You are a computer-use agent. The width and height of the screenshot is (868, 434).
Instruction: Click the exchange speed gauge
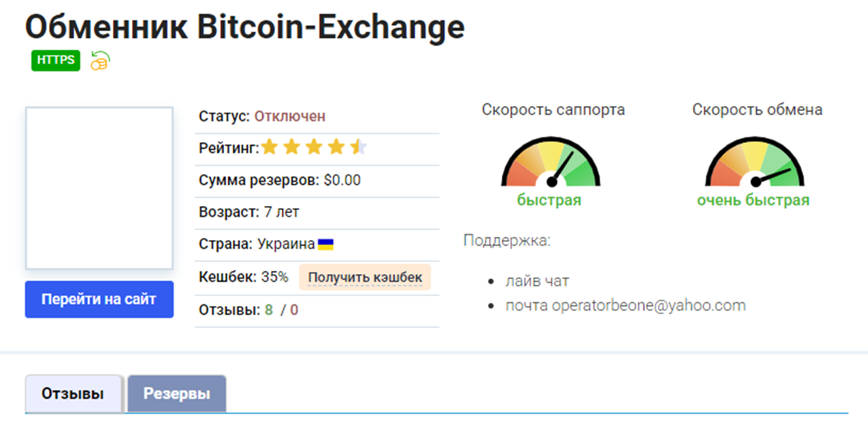pos(754,162)
